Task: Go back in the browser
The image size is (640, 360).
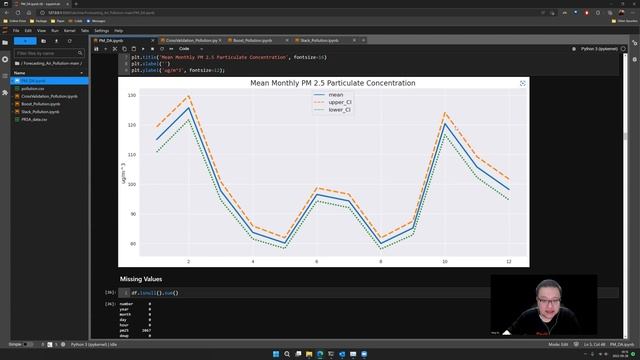Action: (7, 13)
